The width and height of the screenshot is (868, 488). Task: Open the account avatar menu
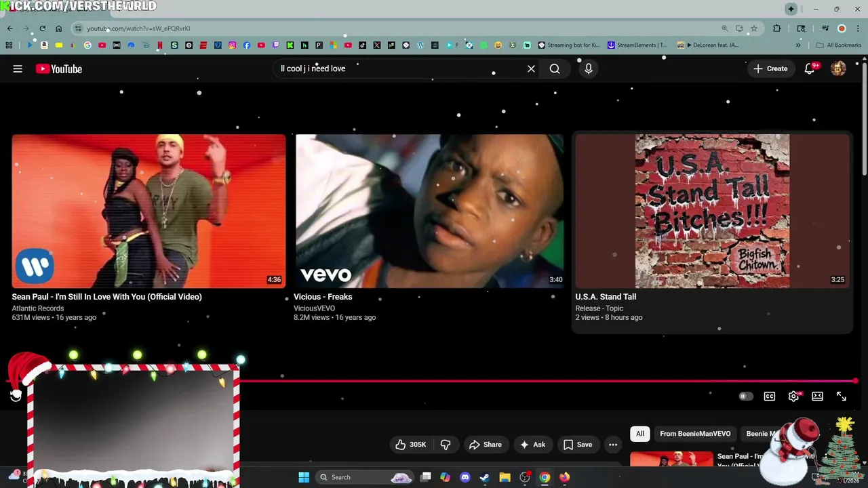[838, 68]
